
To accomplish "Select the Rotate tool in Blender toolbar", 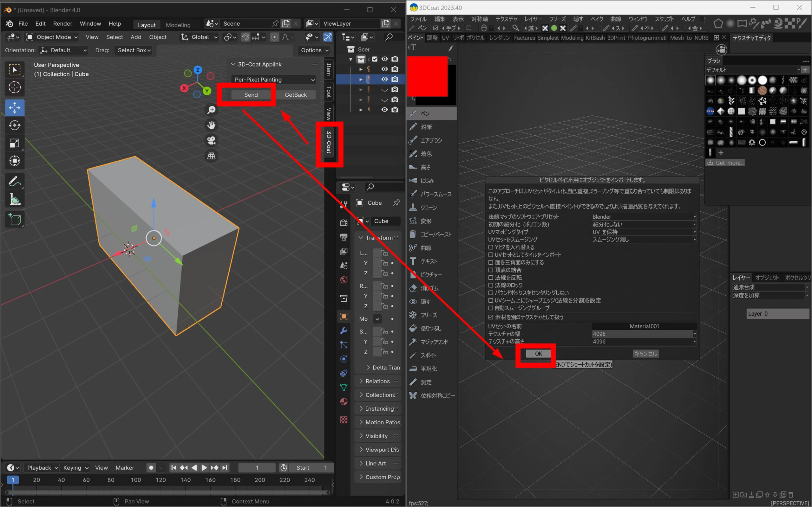I will click(14, 125).
